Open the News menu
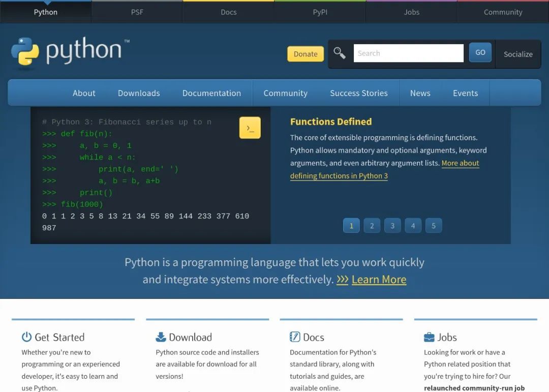This screenshot has width=549, height=392. coord(420,93)
